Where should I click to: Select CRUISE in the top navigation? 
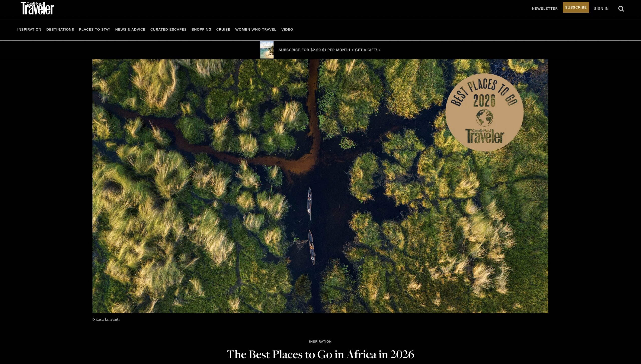tap(223, 29)
